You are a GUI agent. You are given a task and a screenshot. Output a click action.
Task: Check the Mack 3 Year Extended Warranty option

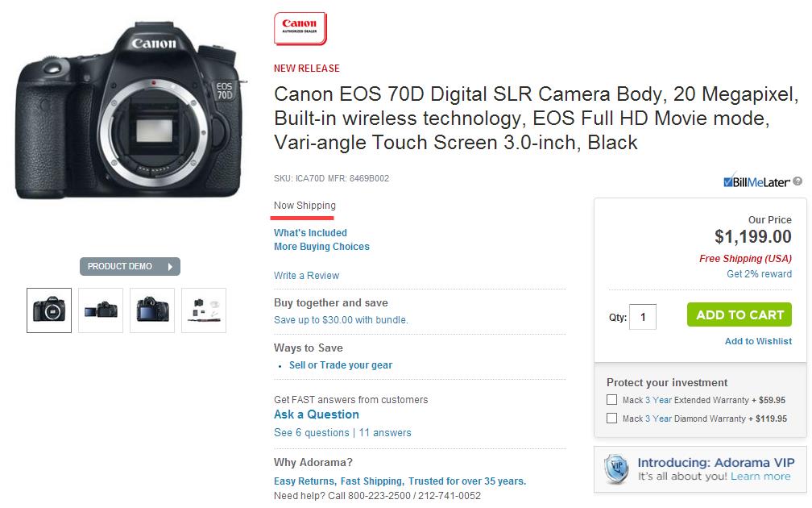[611, 399]
